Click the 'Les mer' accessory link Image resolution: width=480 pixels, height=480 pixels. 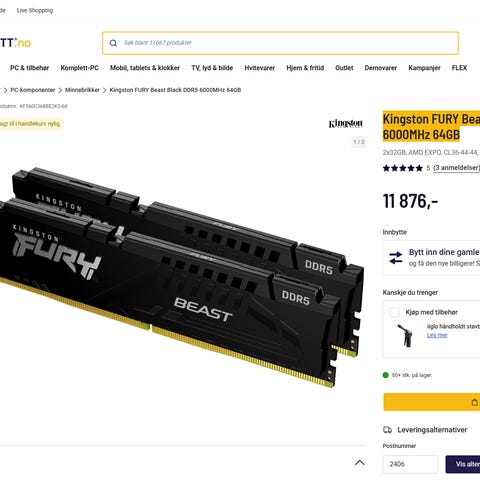pyautogui.click(x=437, y=335)
